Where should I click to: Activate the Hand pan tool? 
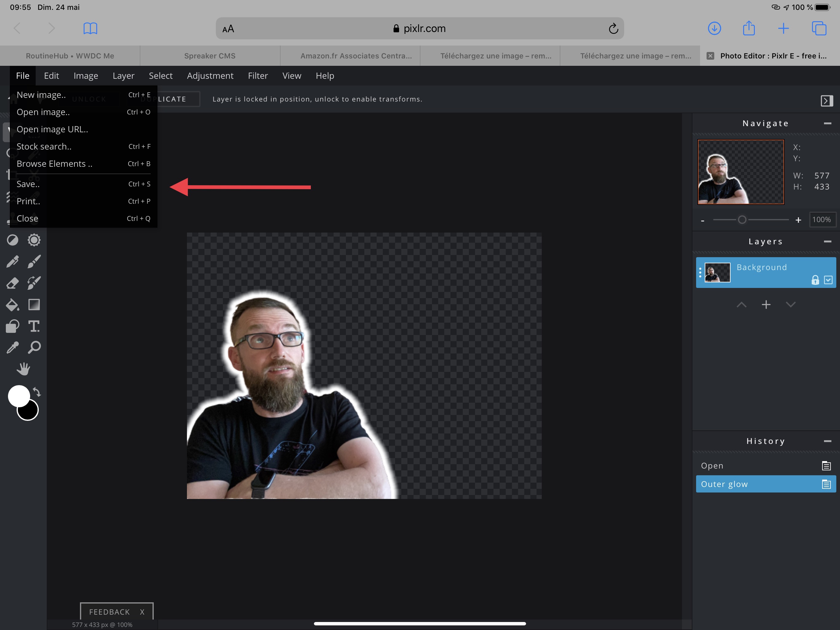click(24, 369)
